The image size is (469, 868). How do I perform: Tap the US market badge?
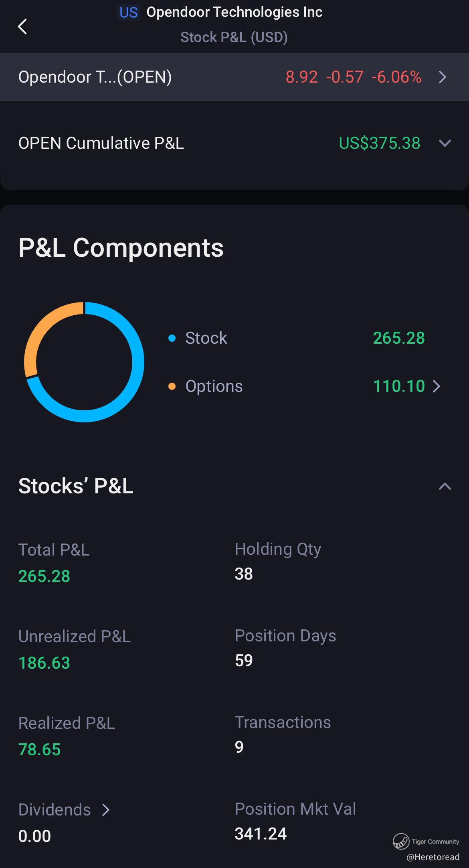tap(129, 12)
